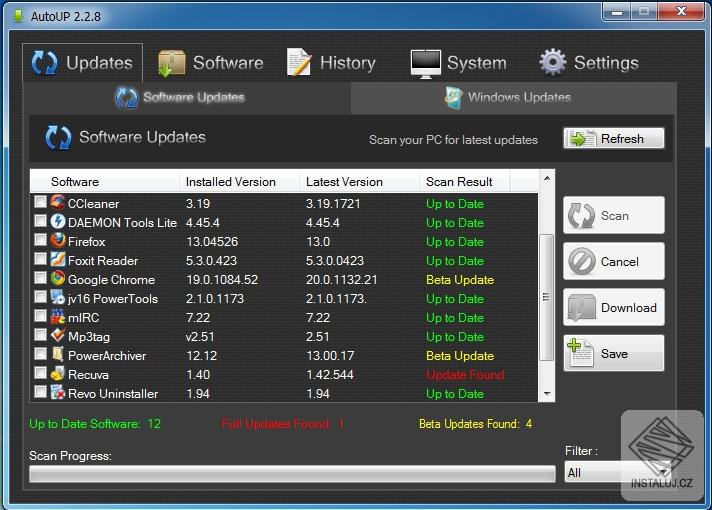Click the AutoUP title bar icon
The height and width of the screenshot is (510, 712).
18,16
